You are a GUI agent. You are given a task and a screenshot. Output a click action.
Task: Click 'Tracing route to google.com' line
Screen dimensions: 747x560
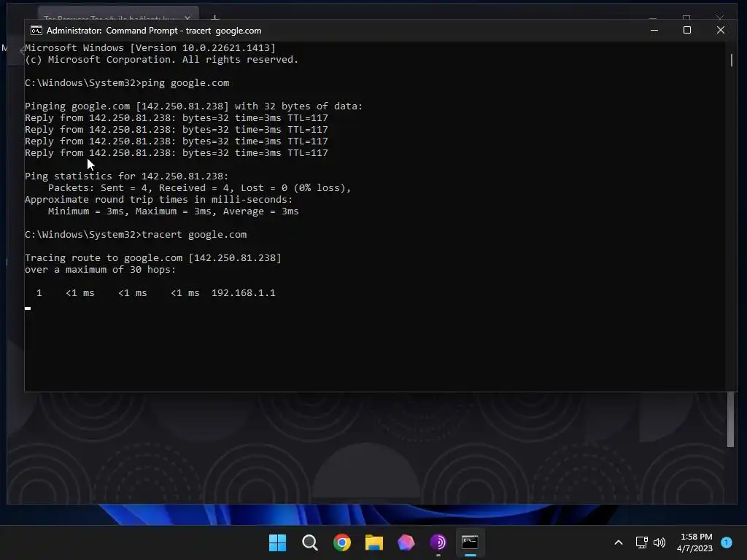[153, 257]
